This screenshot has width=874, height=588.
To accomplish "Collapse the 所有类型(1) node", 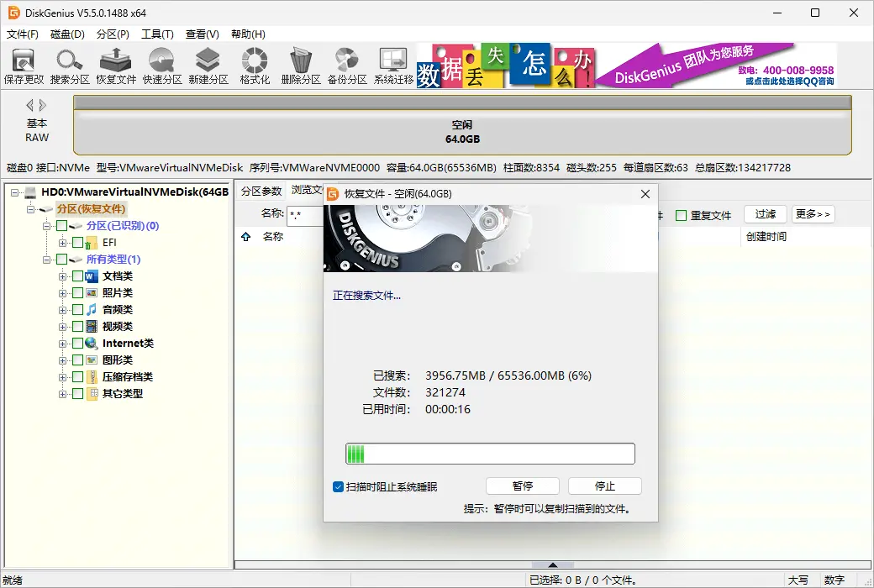I will pyautogui.click(x=47, y=260).
